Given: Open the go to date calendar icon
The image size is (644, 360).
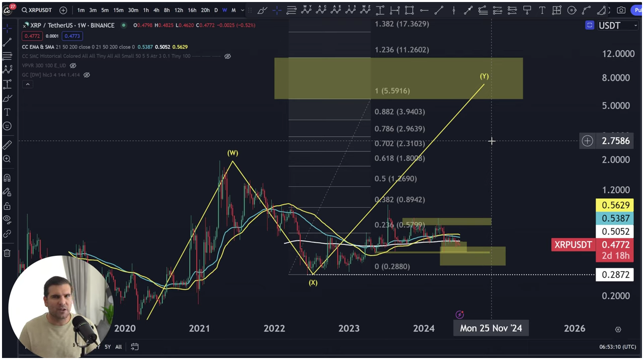Looking at the screenshot, I should 134,346.
